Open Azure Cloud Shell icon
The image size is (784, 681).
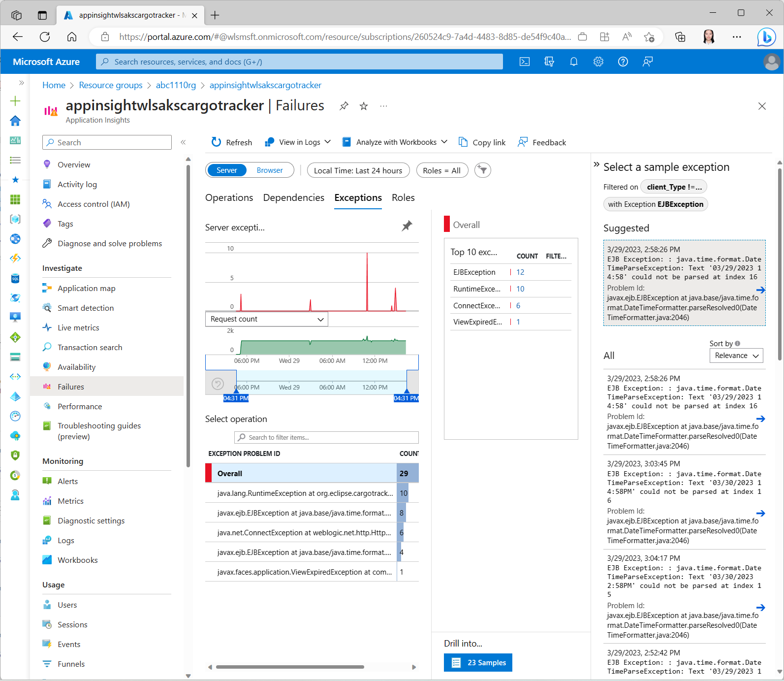coord(525,62)
